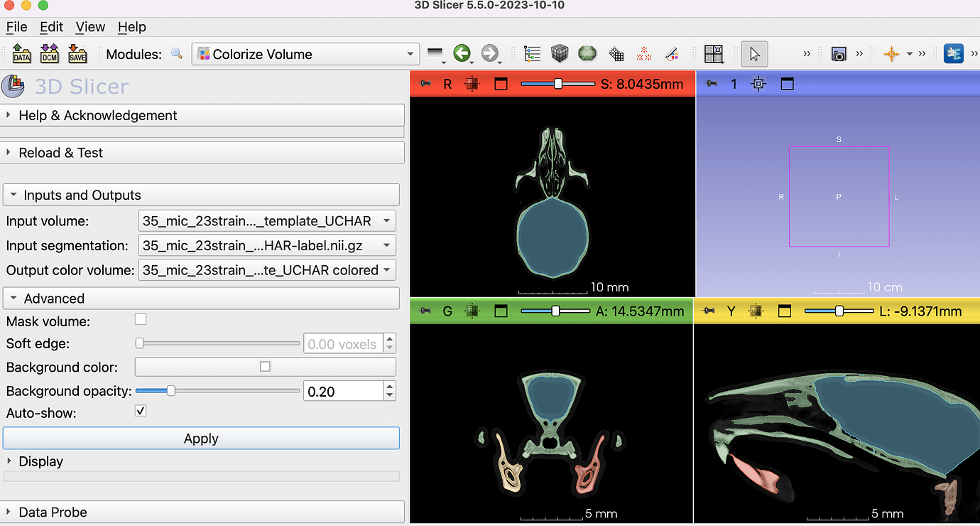
Task: Click the Apply button
Action: click(x=201, y=438)
